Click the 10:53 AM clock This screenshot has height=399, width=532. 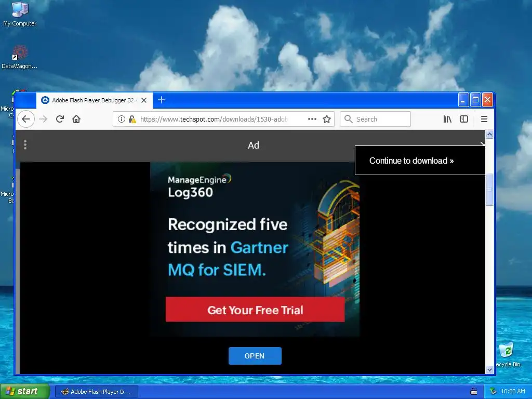[513, 392]
